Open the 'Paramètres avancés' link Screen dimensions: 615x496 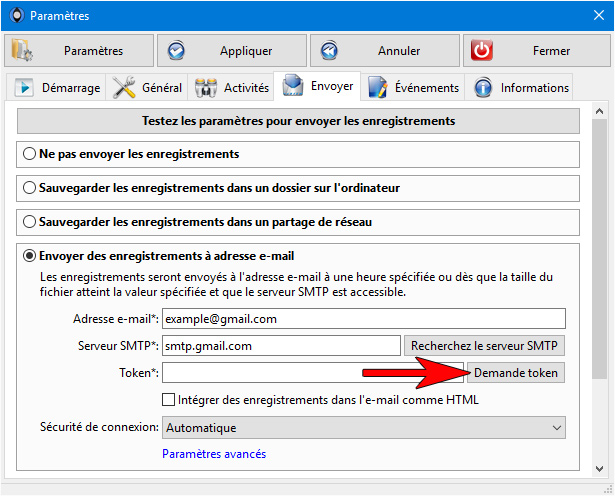click(x=214, y=454)
